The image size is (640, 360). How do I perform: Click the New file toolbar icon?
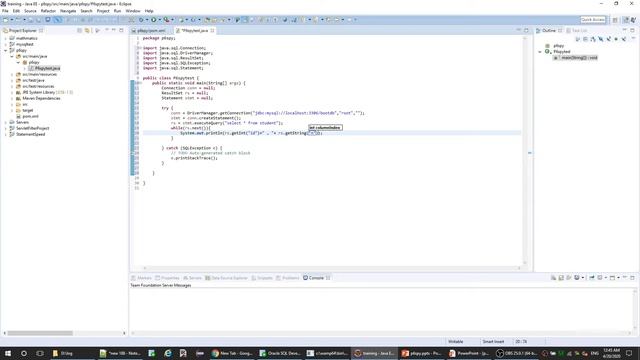pos(5,20)
